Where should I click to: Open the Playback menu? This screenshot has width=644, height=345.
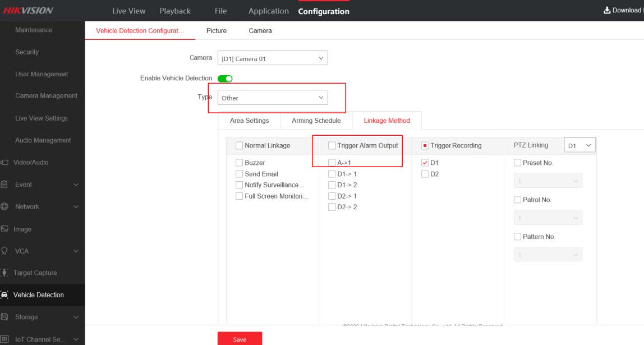pos(175,11)
